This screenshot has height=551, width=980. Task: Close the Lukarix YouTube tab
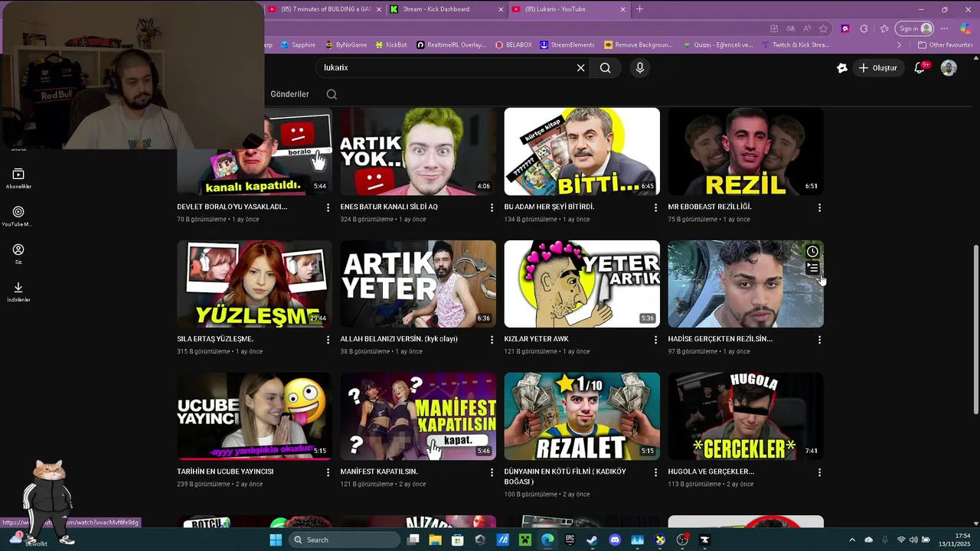click(x=622, y=9)
